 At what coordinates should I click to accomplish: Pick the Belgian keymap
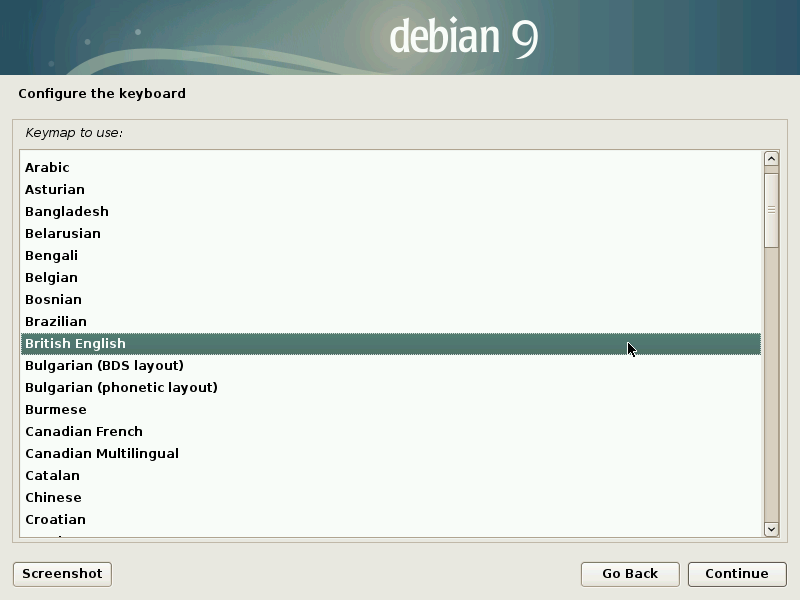(x=391, y=277)
